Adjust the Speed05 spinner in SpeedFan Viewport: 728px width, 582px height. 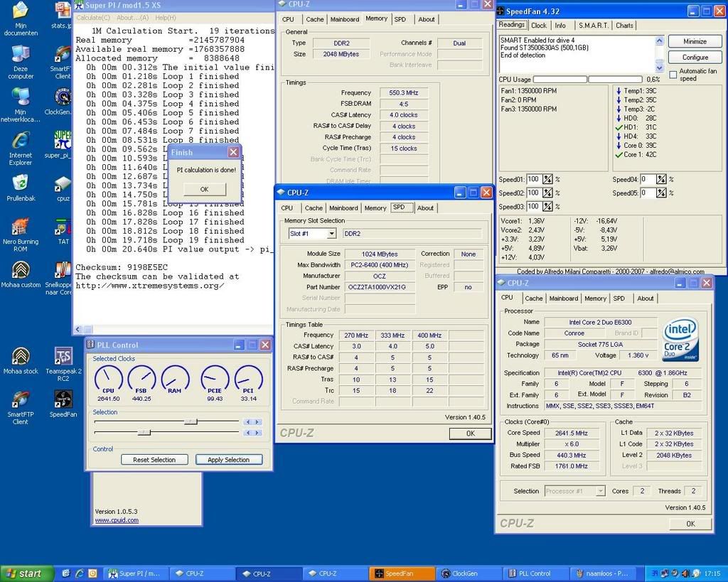[x=661, y=193]
